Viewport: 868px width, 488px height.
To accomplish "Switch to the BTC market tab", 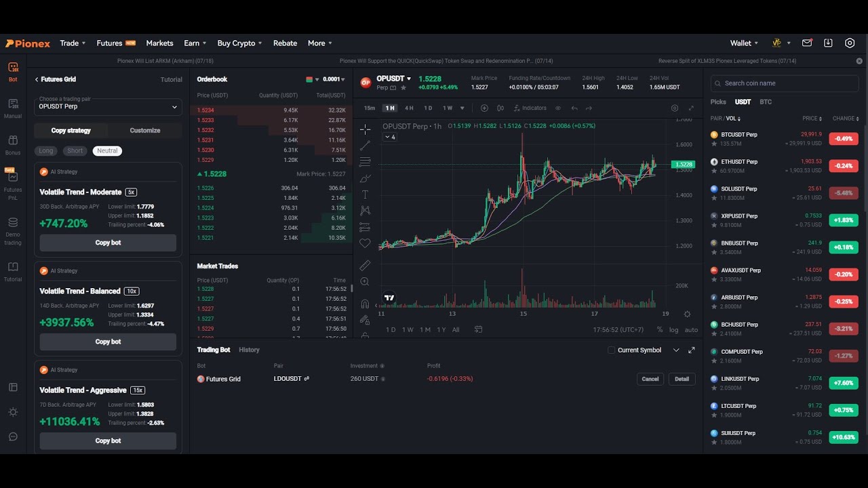I will [766, 102].
